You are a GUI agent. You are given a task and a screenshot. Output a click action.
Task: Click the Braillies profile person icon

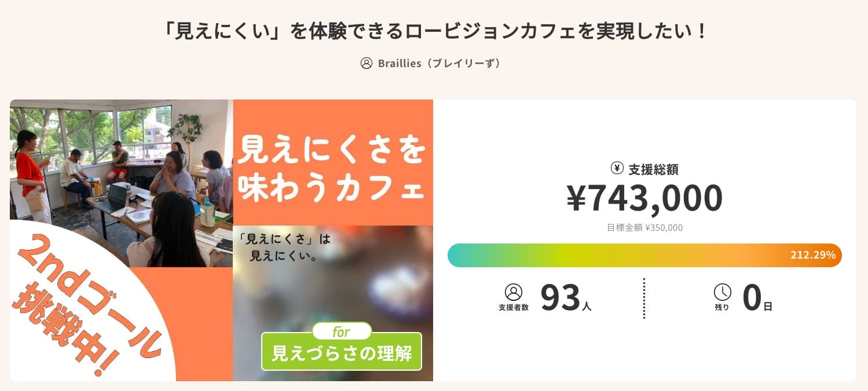tap(366, 64)
